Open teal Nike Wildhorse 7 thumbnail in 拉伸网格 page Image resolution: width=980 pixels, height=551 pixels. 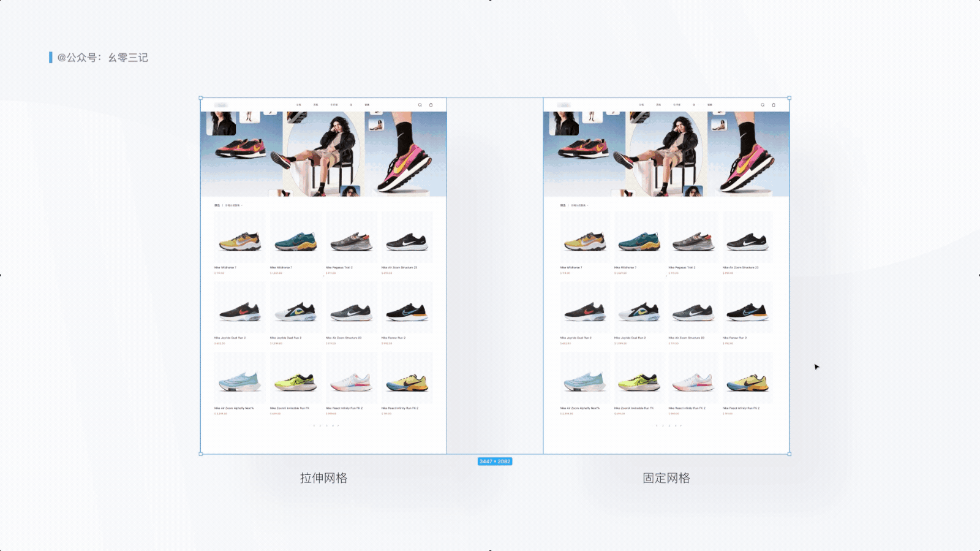pyautogui.click(x=296, y=238)
